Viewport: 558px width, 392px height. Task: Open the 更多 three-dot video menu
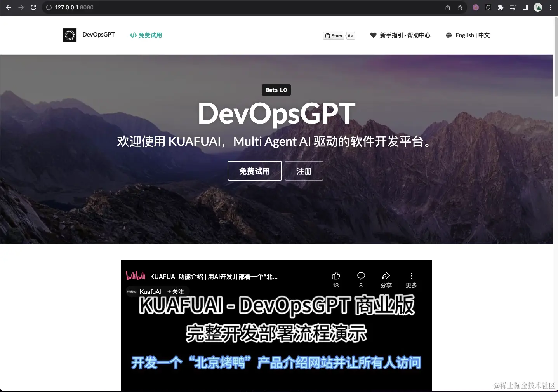pos(412,276)
